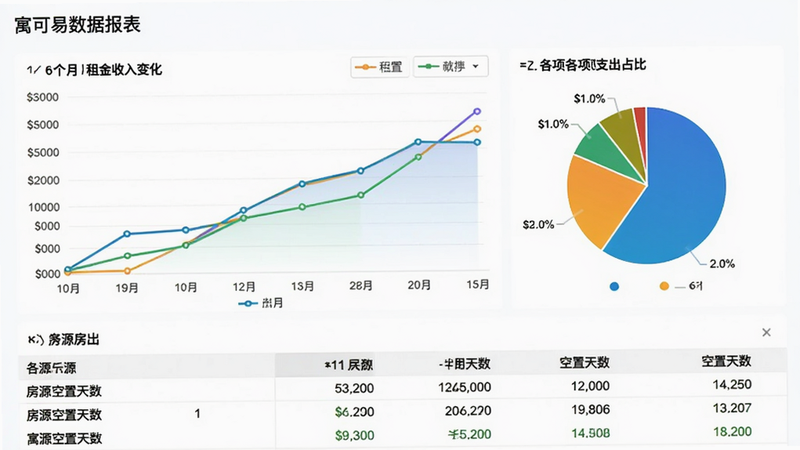Click the blue data point above 12月
Viewport: 800px width, 450px height.
point(243,210)
